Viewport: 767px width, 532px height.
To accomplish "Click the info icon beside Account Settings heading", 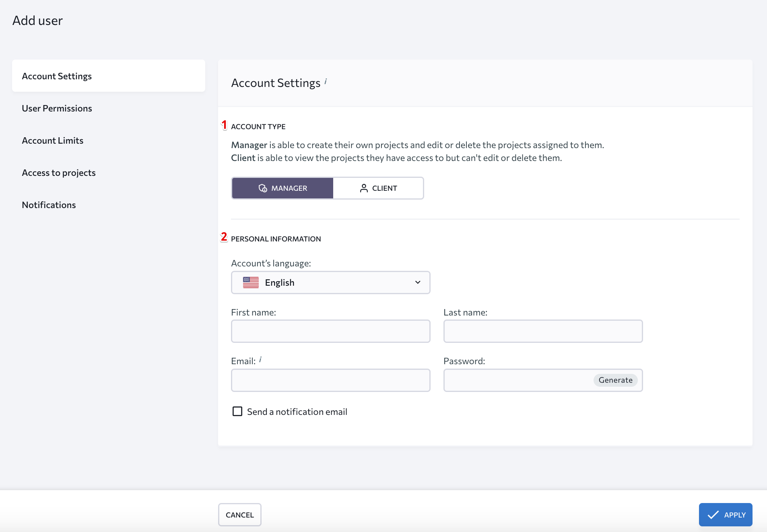I will pyautogui.click(x=326, y=82).
